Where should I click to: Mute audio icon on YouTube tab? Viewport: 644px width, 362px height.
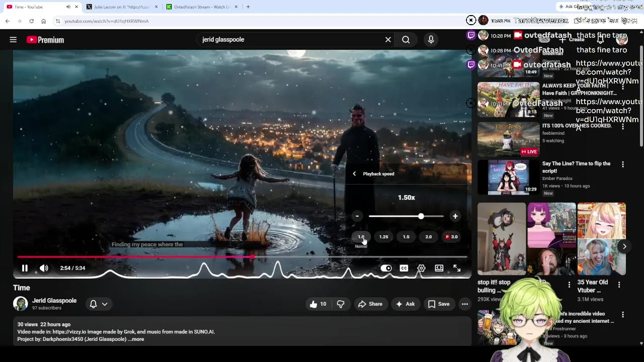click(68, 7)
